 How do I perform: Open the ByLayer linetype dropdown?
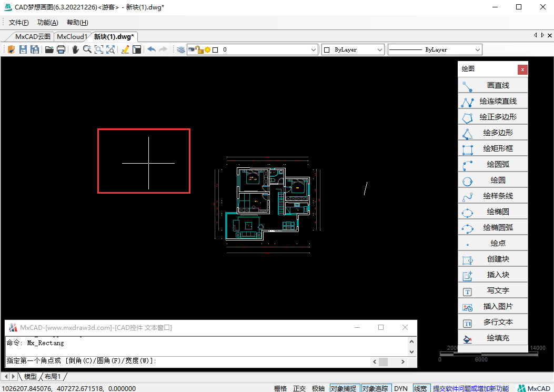[x=478, y=50]
